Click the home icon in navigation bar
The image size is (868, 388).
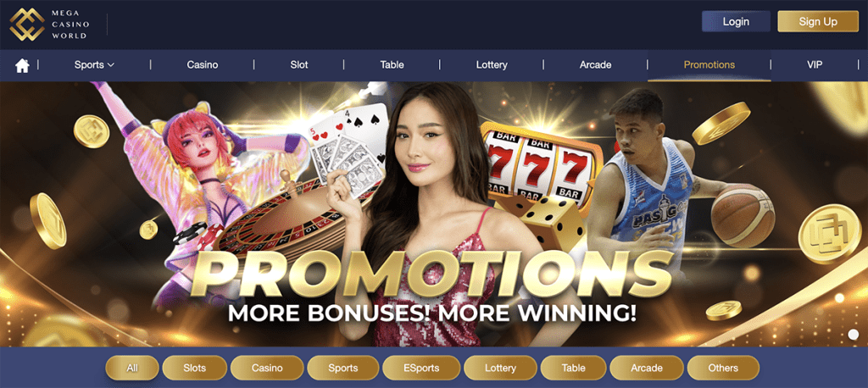22,65
